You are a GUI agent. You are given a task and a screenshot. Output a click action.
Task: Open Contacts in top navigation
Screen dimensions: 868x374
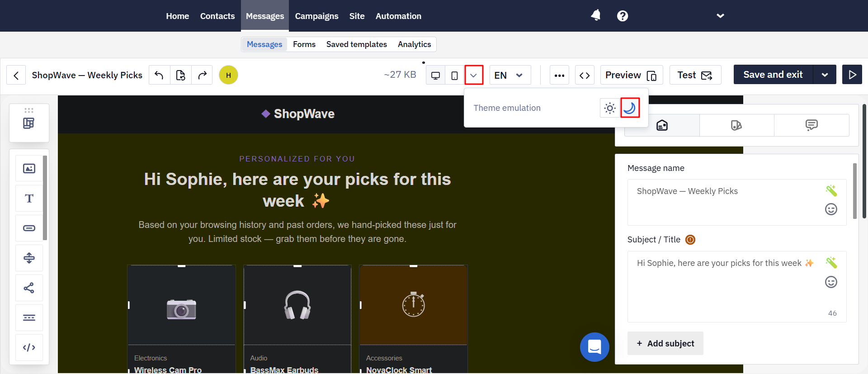(217, 16)
